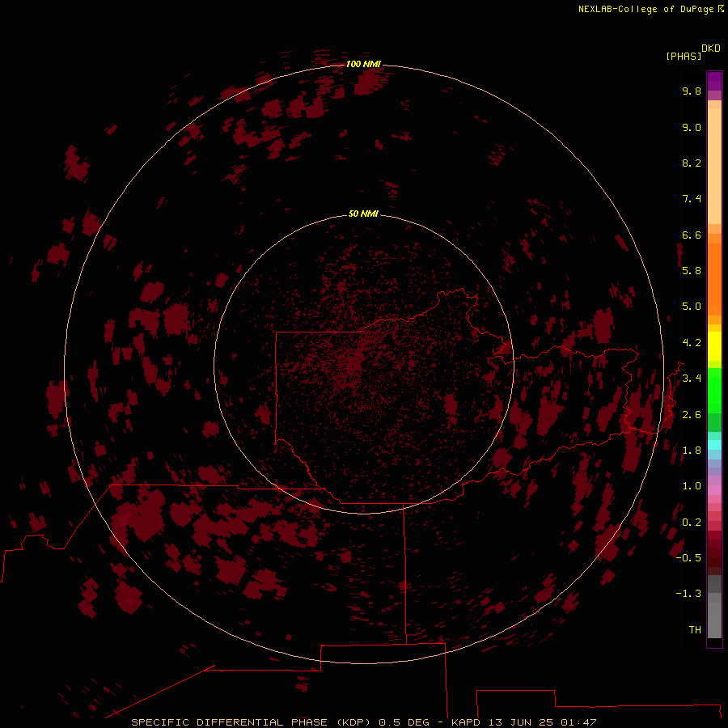The height and width of the screenshot is (728, 728).
Task: Click the 6.6 value on the legend
Action: pos(692,235)
